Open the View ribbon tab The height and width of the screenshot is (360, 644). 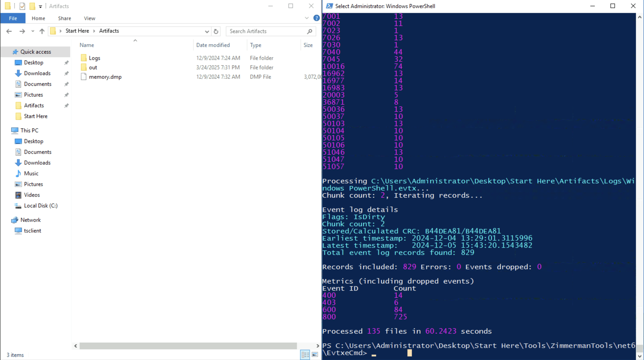89,19
